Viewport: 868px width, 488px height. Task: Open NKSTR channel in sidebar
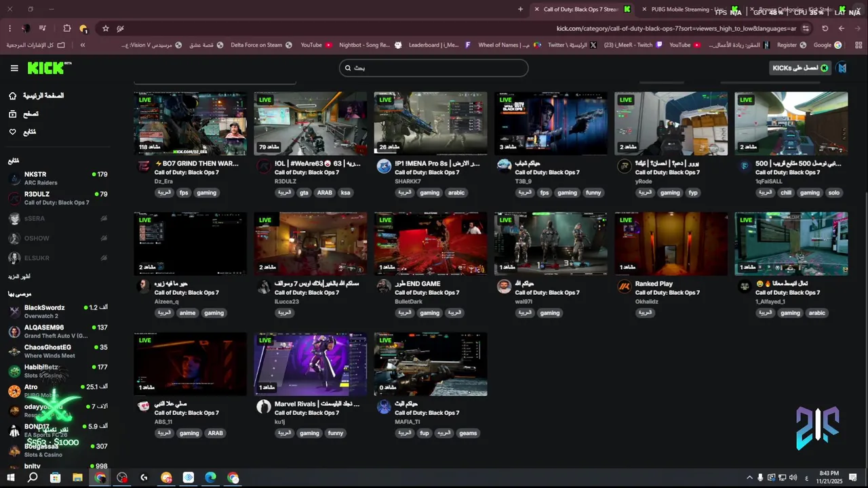point(58,178)
